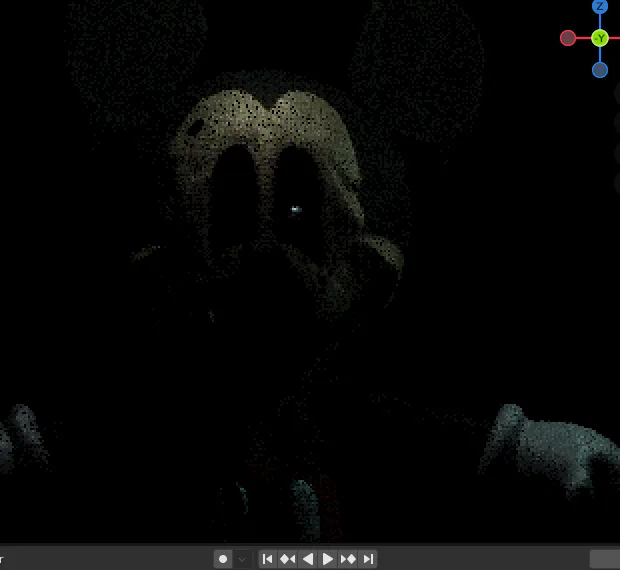Toggle the auto keying record button
Viewport: 620px width, 570px height.
click(223, 559)
